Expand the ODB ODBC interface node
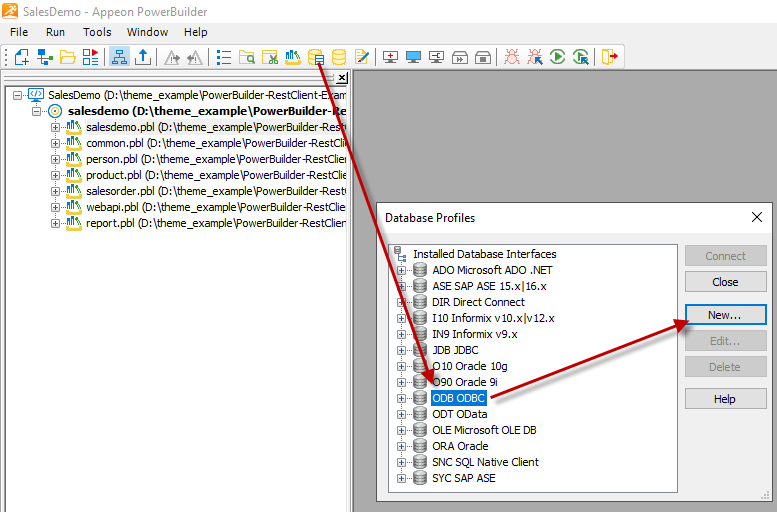777x512 pixels. [401, 398]
